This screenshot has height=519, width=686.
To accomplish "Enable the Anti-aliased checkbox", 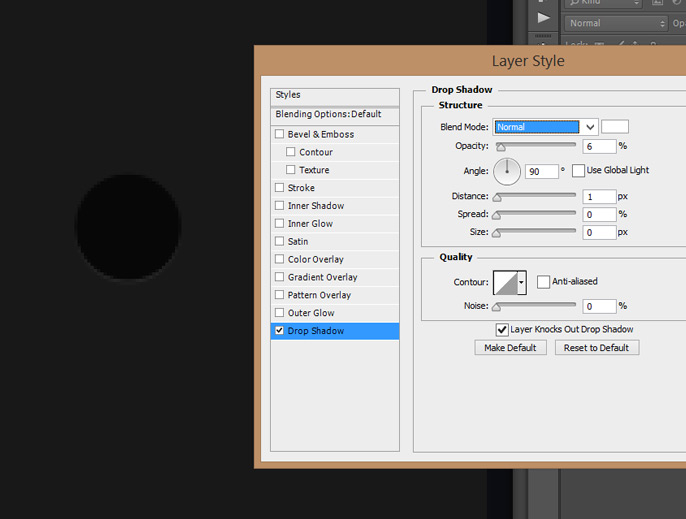I will pyautogui.click(x=543, y=282).
